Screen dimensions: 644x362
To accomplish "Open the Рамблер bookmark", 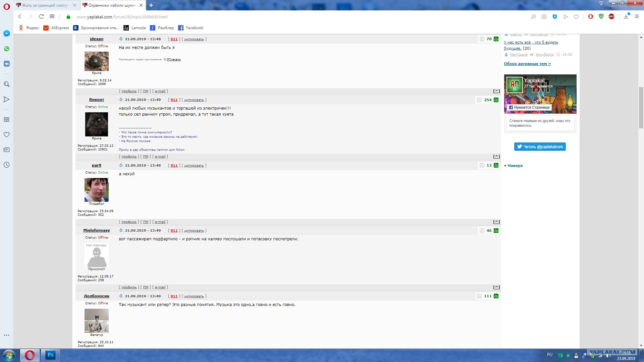I will [162, 28].
